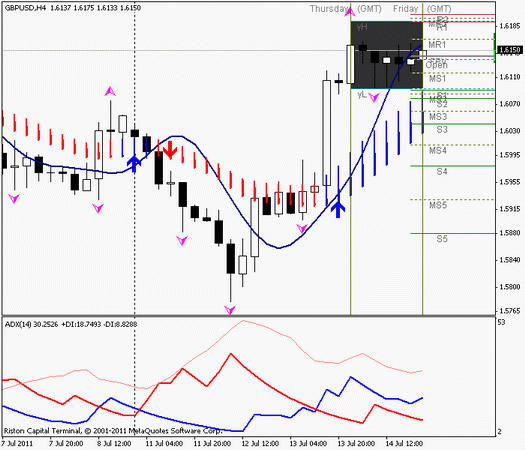
Task: Click the ADX scale value 53
Action: click(x=502, y=322)
